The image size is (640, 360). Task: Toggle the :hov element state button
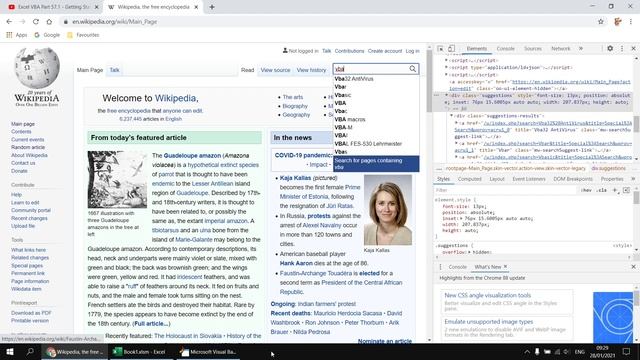(586, 190)
